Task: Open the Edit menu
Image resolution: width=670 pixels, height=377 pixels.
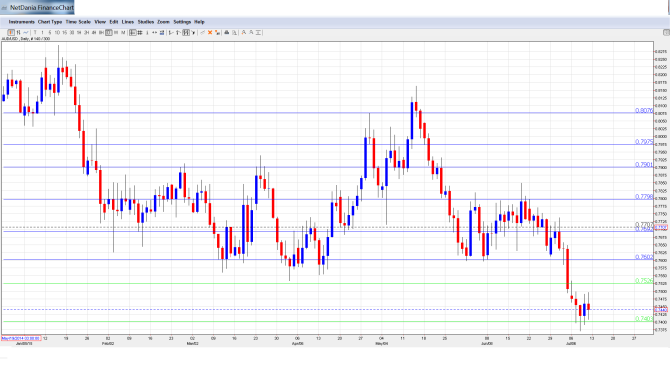Action: 114,22
